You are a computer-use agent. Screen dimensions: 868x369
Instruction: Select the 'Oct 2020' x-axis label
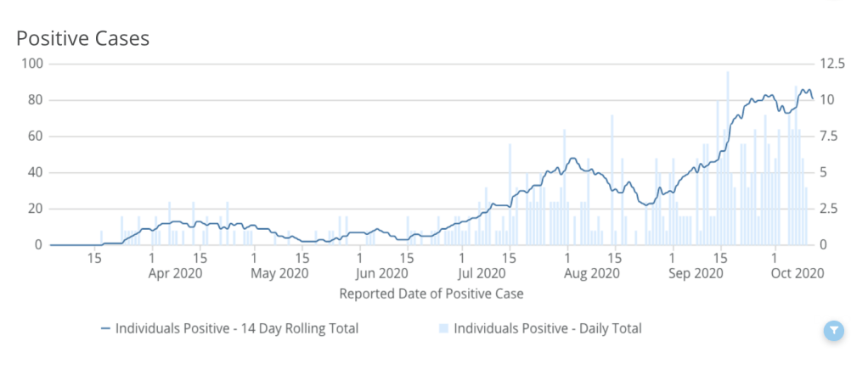pos(798,273)
